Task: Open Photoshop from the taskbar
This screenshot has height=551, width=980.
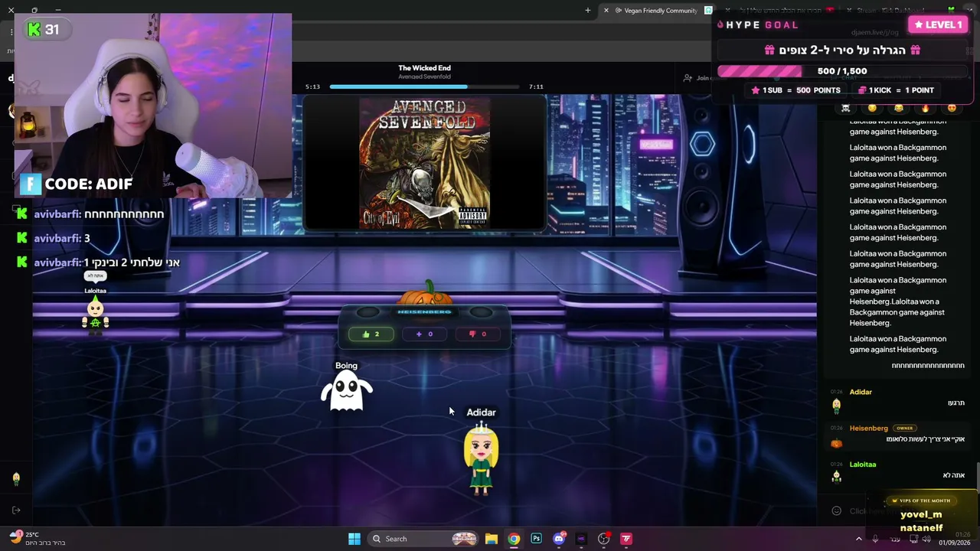Action: click(537, 539)
